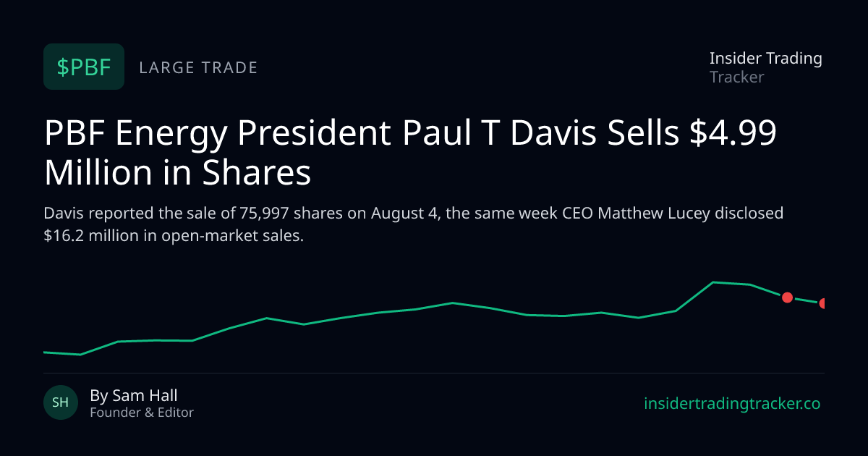The image size is (868, 456).
Task: Click the green price line peak
Action: pyautogui.click(x=714, y=282)
